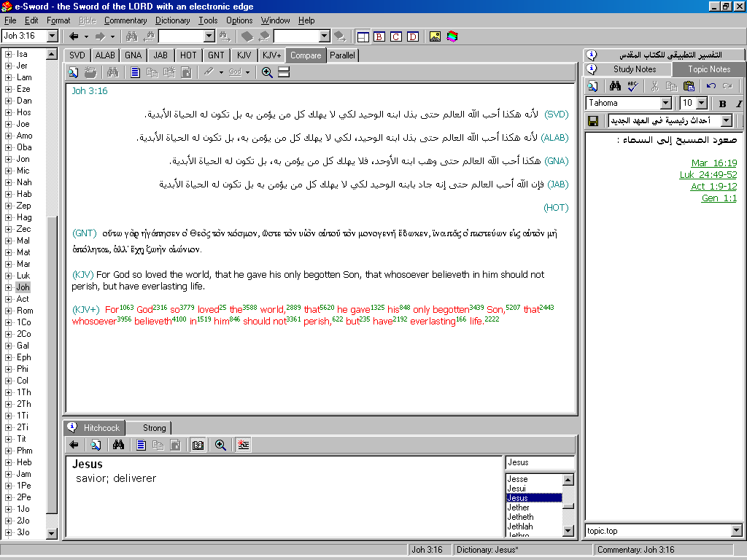Select Jether in the dictionary word list
The height and width of the screenshot is (560, 747).
(517, 507)
